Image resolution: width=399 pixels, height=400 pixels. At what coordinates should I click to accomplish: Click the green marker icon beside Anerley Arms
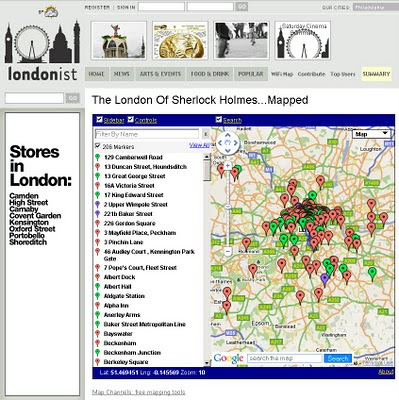pyautogui.click(x=98, y=315)
